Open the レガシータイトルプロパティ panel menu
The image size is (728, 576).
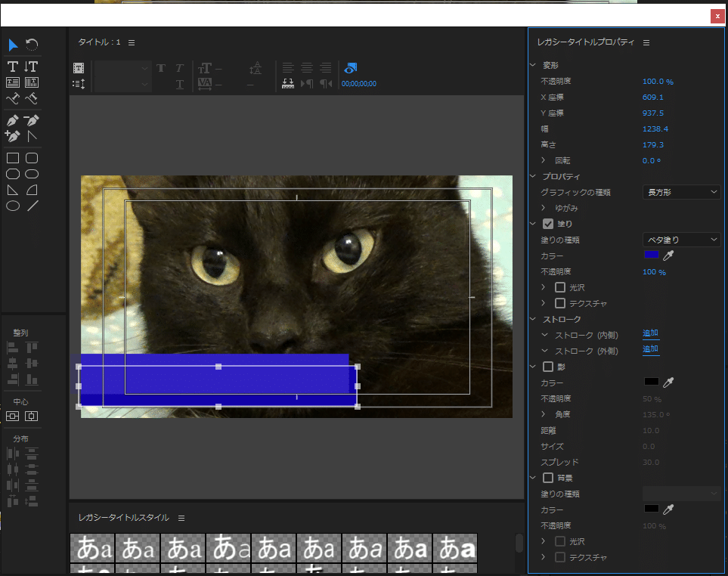(646, 43)
